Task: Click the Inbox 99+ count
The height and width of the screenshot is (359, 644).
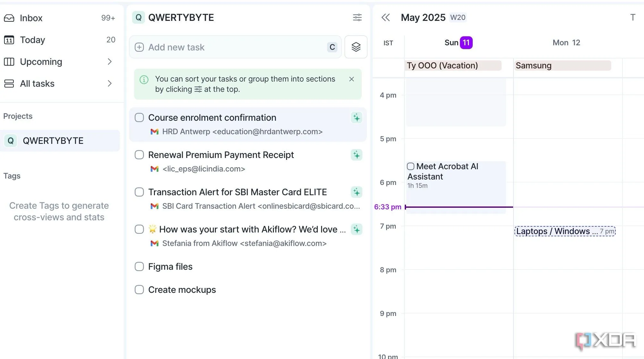Action: (108, 18)
